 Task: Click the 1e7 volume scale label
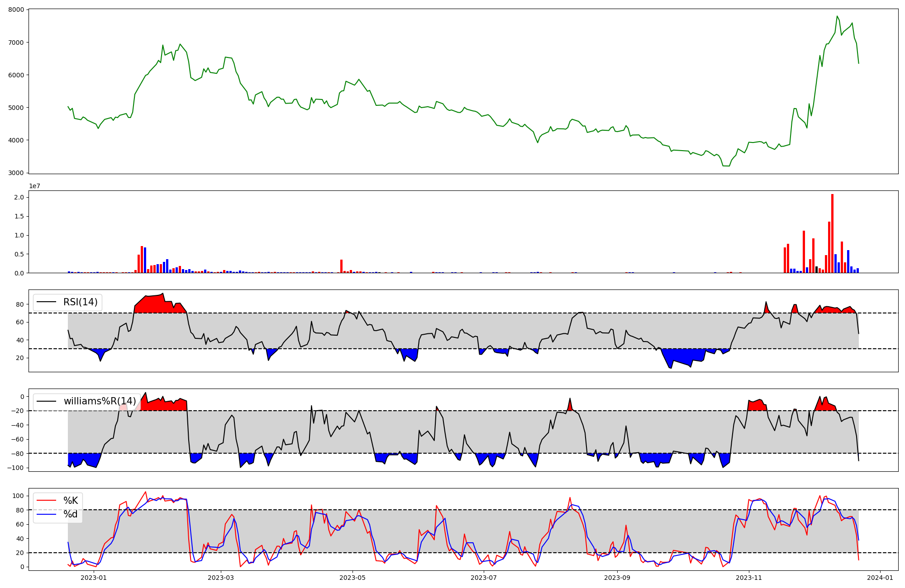click(x=34, y=186)
